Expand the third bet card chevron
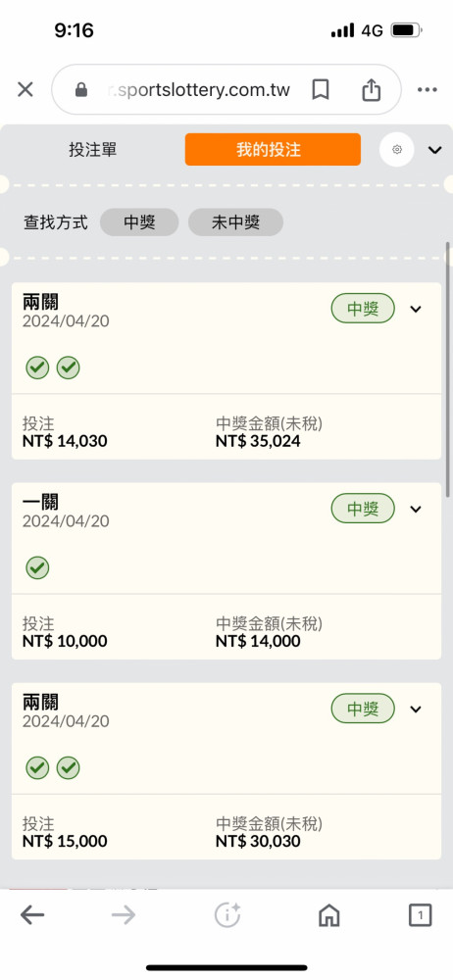Viewport: 453px width, 980px height. click(416, 709)
